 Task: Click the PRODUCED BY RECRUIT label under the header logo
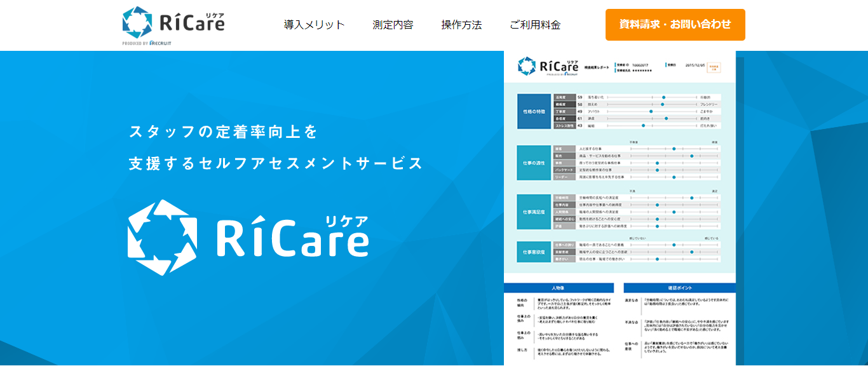pyautogui.click(x=147, y=43)
